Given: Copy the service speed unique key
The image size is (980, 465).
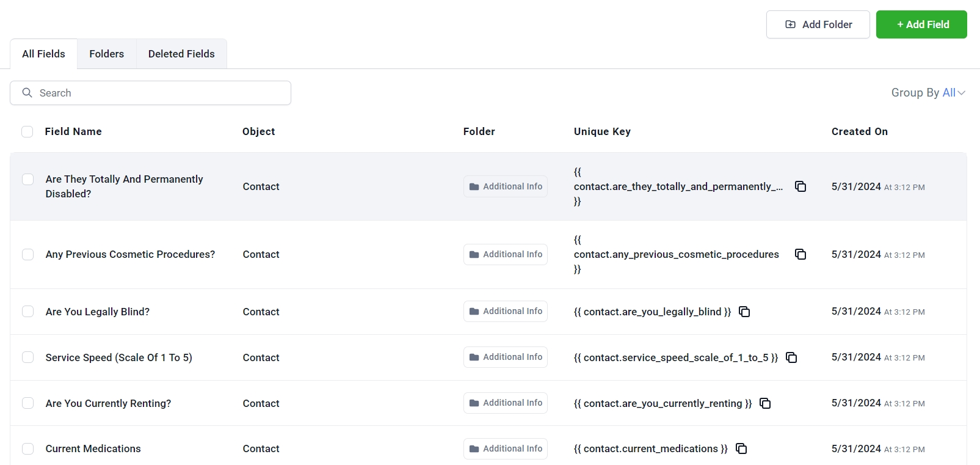Looking at the screenshot, I should tap(791, 357).
